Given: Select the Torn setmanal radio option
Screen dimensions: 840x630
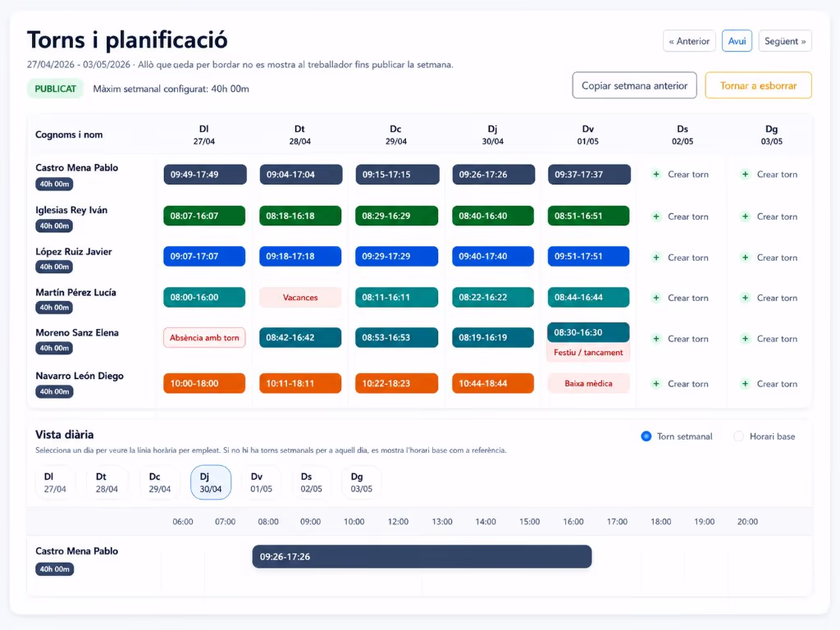Looking at the screenshot, I should click(646, 436).
